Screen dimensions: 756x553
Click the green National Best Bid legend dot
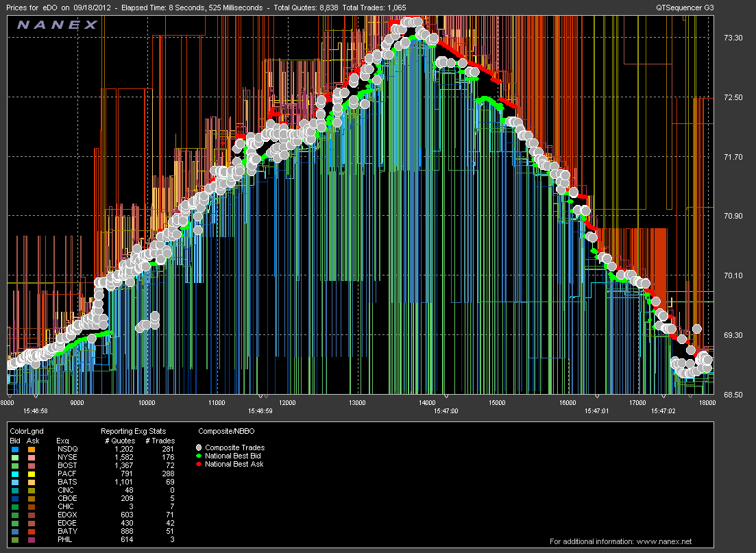[199, 456]
